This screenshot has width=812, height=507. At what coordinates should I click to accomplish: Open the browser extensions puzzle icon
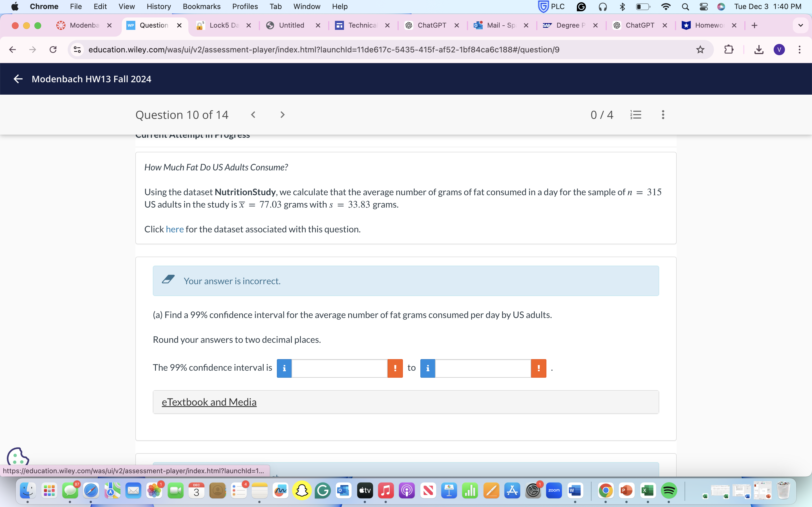coord(729,49)
